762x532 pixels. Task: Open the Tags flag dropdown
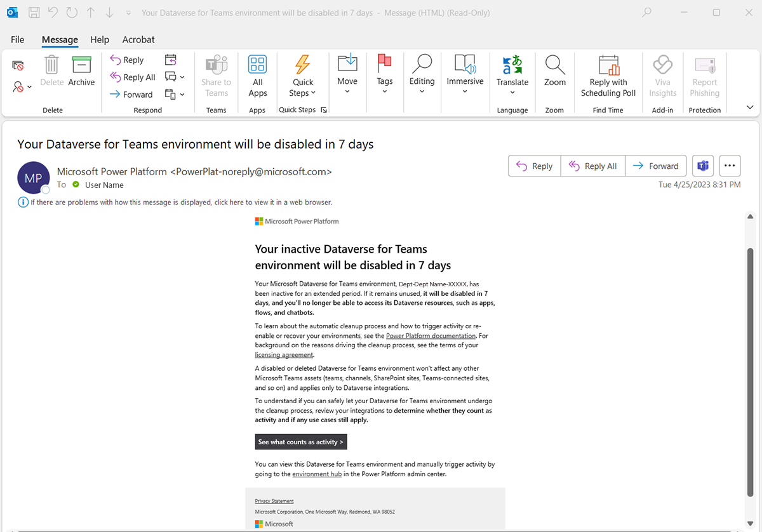click(385, 74)
